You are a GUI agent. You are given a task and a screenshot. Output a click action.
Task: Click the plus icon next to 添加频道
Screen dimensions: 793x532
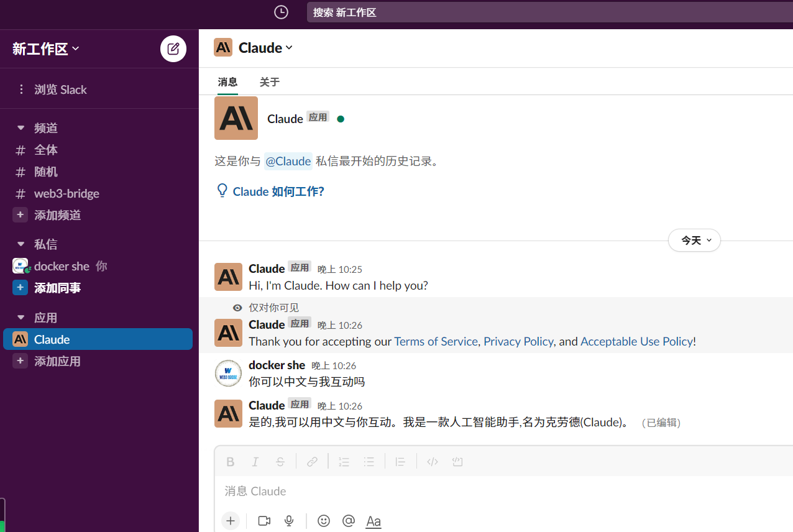(21, 215)
